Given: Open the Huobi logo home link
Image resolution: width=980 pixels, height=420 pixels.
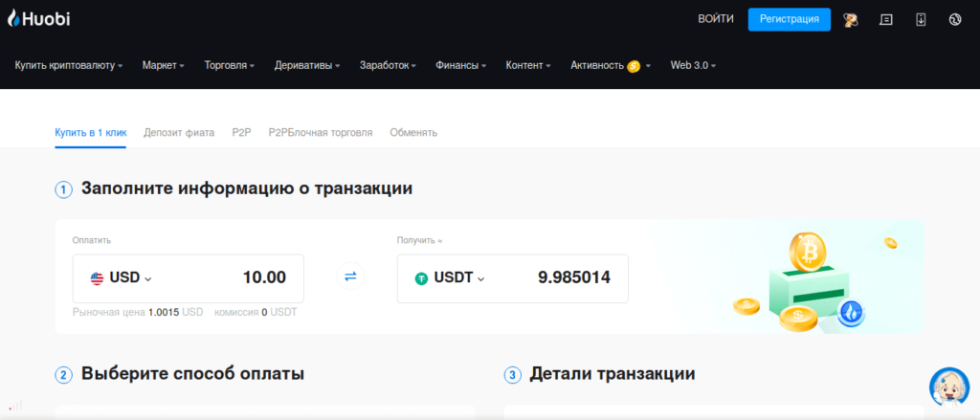Looking at the screenshot, I should 38,19.
